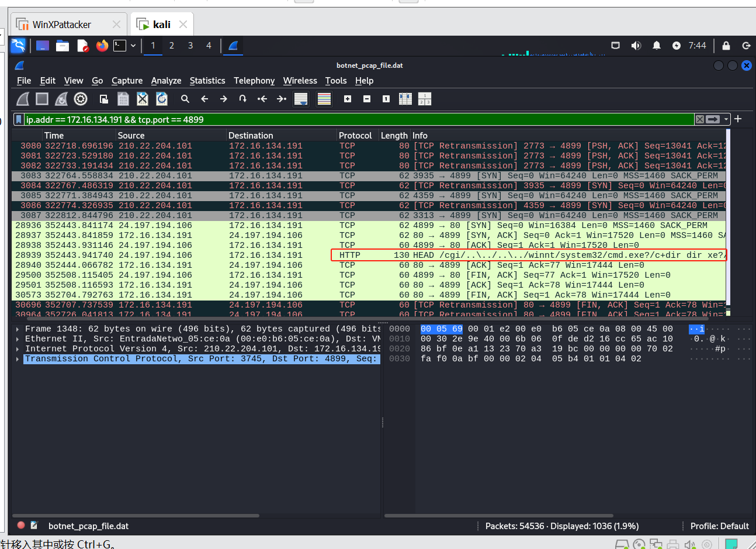Sort the packet list by Time column
Image resolution: width=756 pixels, height=549 pixels.
click(79, 135)
